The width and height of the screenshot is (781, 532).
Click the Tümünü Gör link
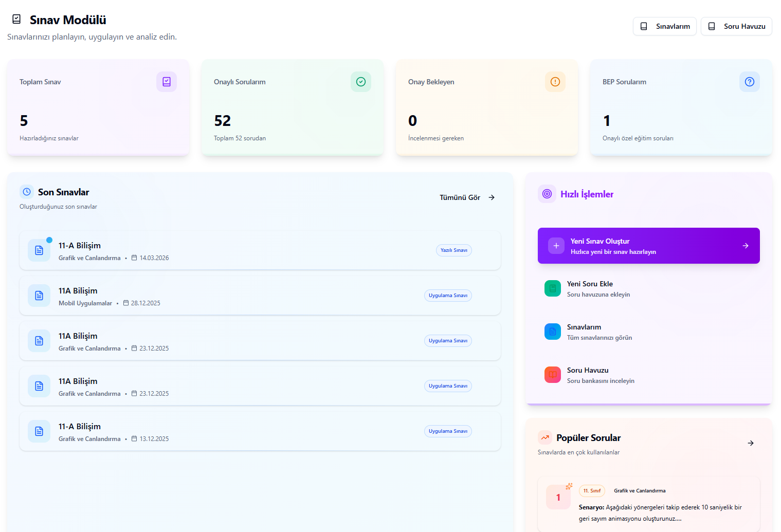[x=467, y=197]
